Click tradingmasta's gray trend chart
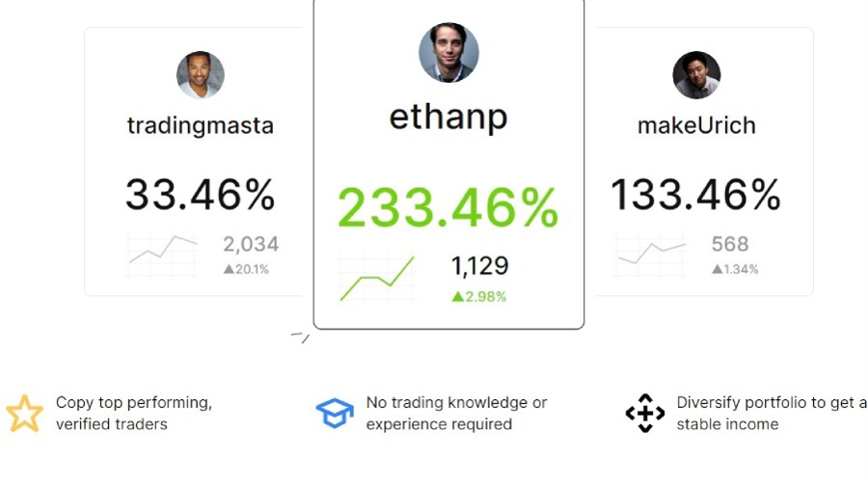Screen dimensions: 868x481 pyautogui.click(x=162, y=252)
